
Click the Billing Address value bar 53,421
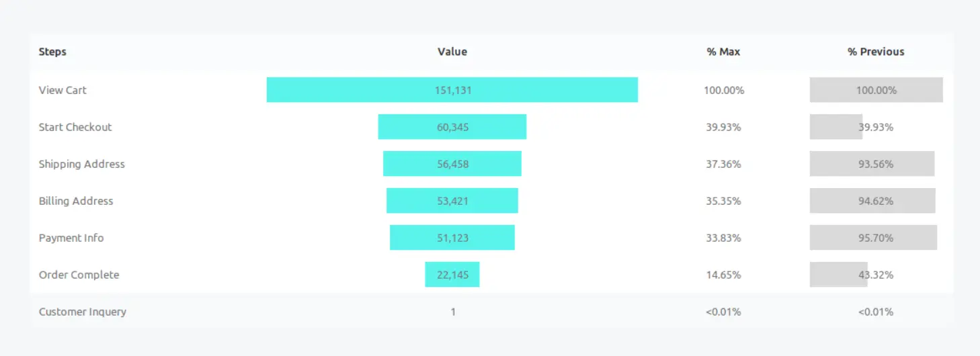[x=452, y=201]
